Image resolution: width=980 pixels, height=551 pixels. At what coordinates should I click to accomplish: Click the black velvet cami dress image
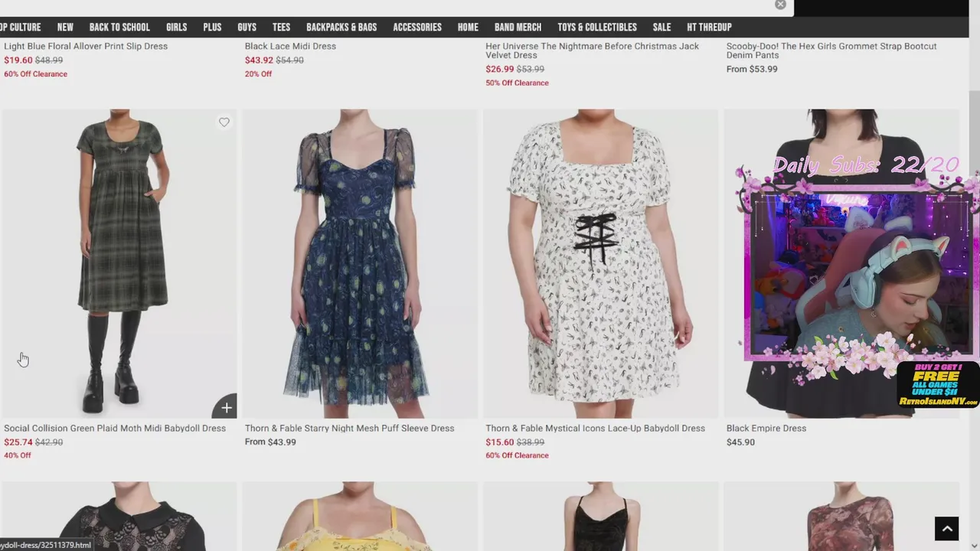(x=600, y=516)
